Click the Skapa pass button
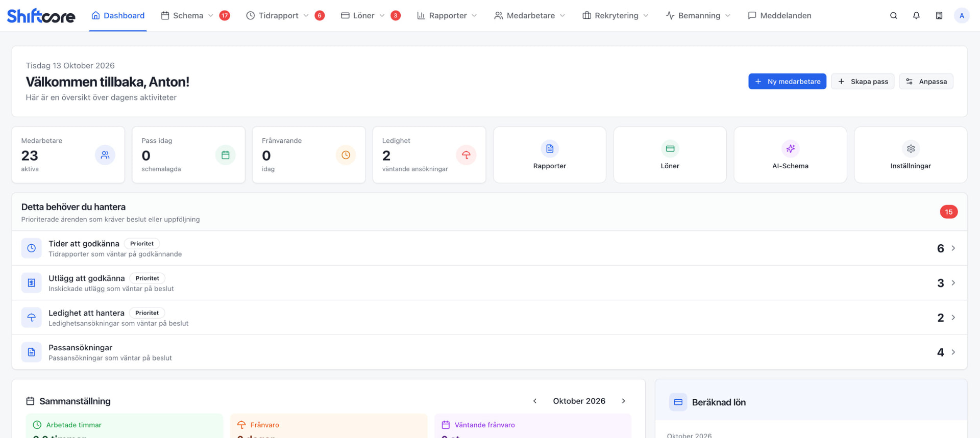 [863, 82]
